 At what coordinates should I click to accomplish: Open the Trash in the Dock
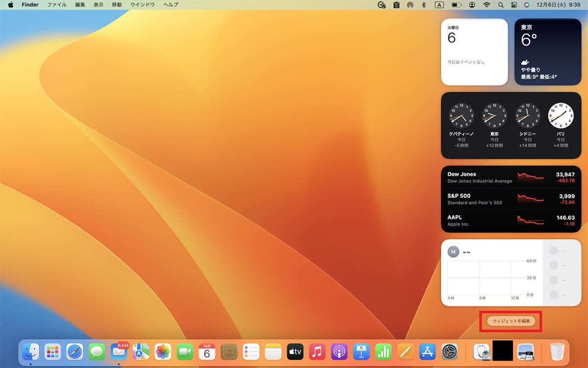click(x=557, y=351)
